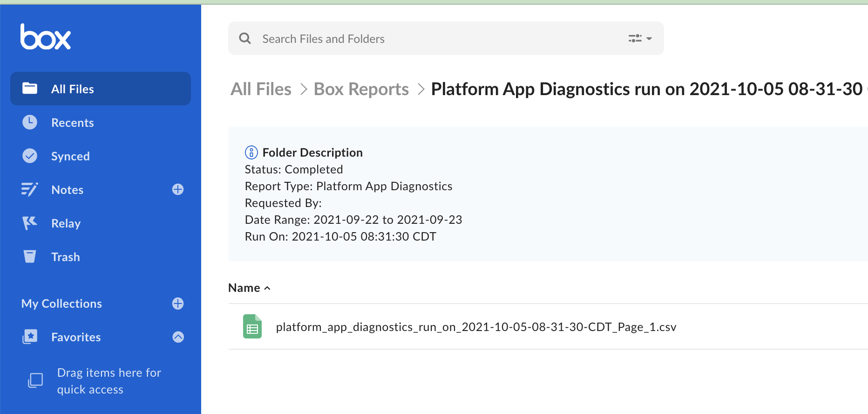
Task: Click the Folder Description info icon
Action: click(x=251, y=152)
